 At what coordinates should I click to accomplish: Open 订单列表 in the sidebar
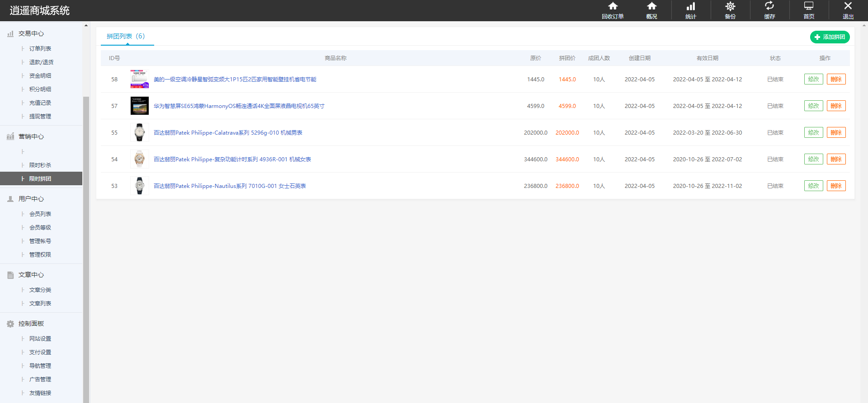tap(40, 49)
